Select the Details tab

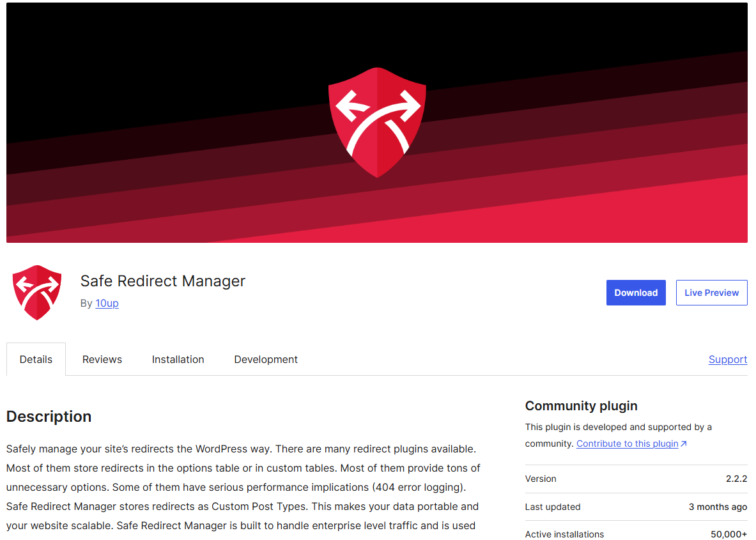(36, 359)
